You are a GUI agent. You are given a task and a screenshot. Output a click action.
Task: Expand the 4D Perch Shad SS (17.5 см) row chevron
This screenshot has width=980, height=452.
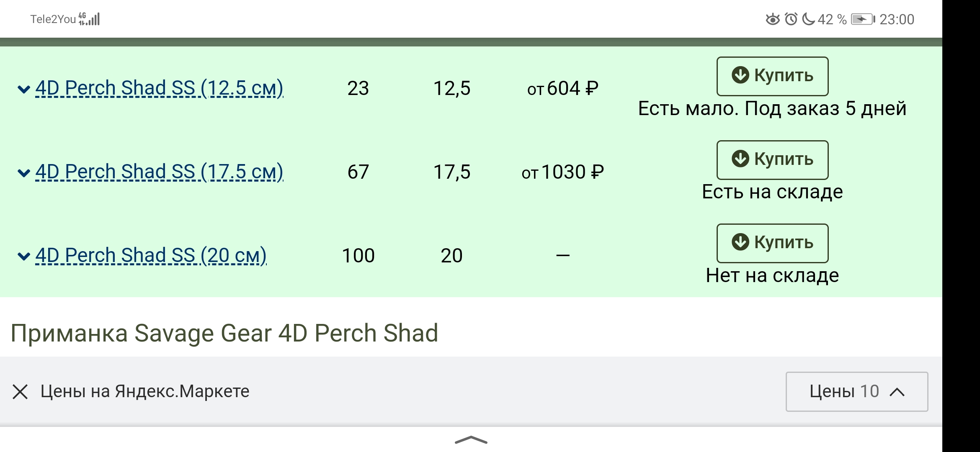pyautogui.click(x=23, y=172)
